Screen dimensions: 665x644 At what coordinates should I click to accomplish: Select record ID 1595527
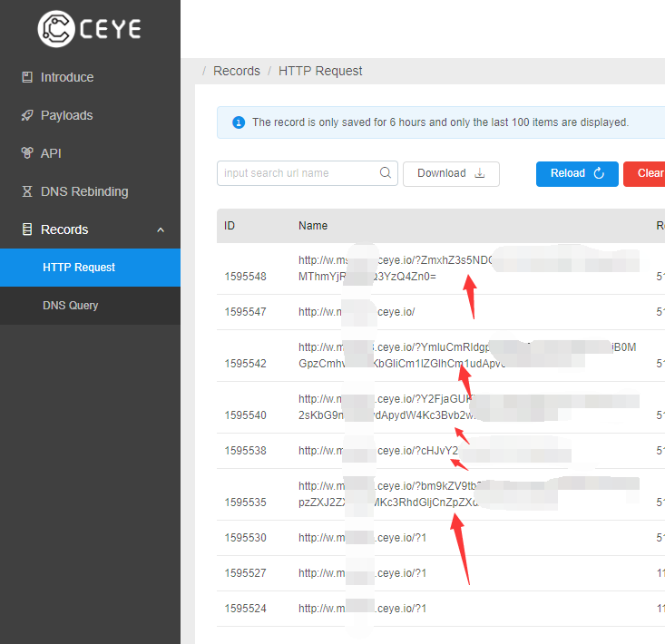point(246,572)
